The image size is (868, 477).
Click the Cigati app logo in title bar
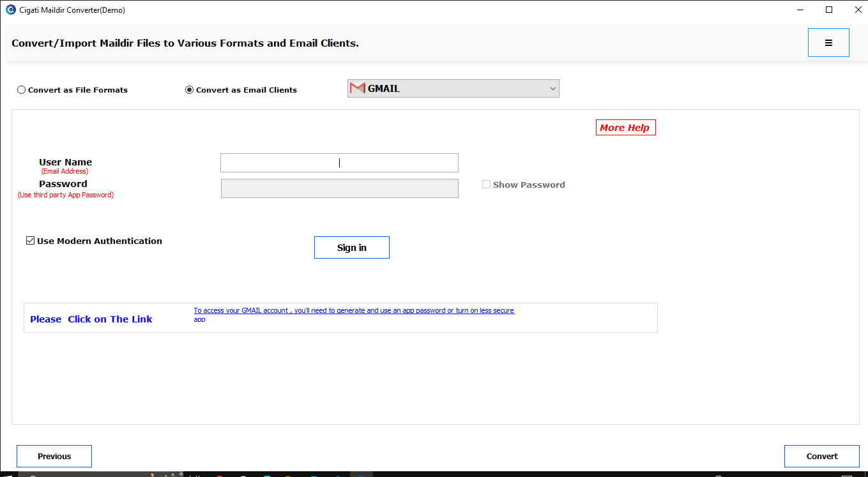click(x=10, y=10)
